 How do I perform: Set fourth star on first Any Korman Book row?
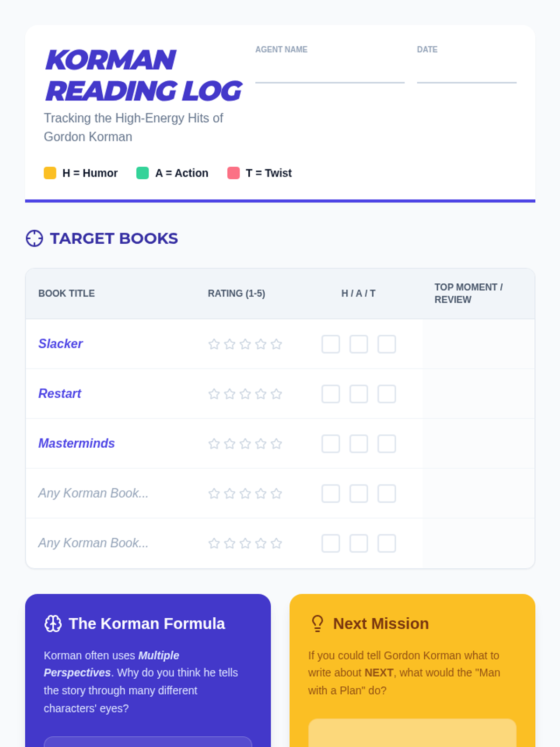[x=261, y=493]
